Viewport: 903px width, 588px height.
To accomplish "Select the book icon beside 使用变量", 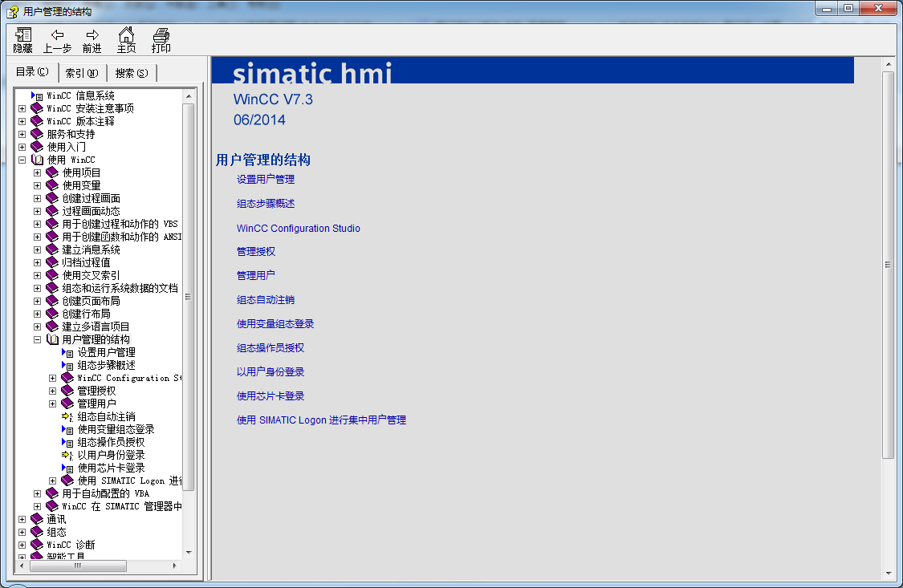I will pos(52,185).
